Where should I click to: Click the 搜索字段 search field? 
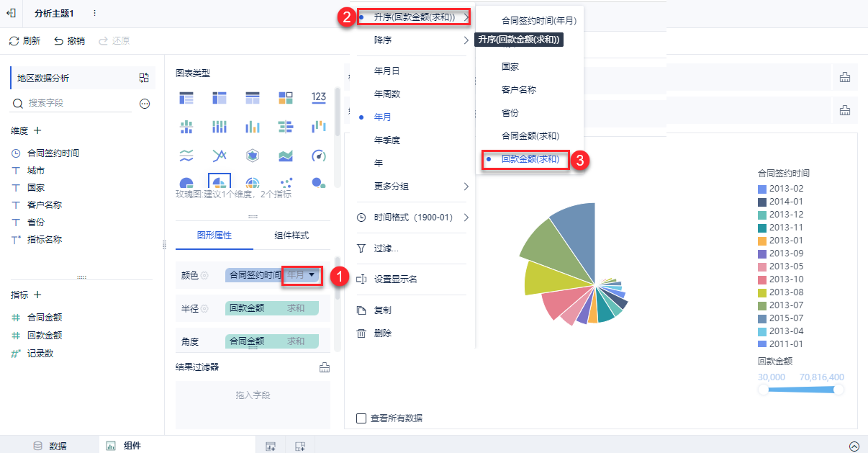pyautogui.click(x=72, y=104)
